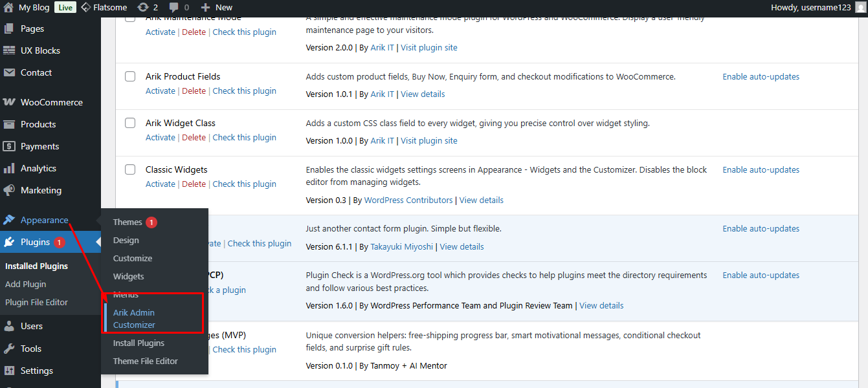This screenshot has height=388, width=868.
Task: Open Customize in the Appearance submenu
Action: point(133,258)
